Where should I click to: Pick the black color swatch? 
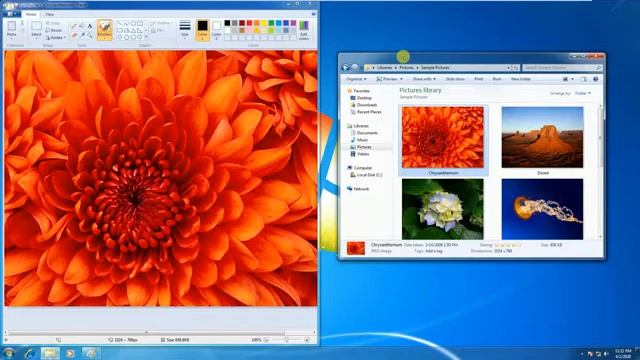(227, 23)
